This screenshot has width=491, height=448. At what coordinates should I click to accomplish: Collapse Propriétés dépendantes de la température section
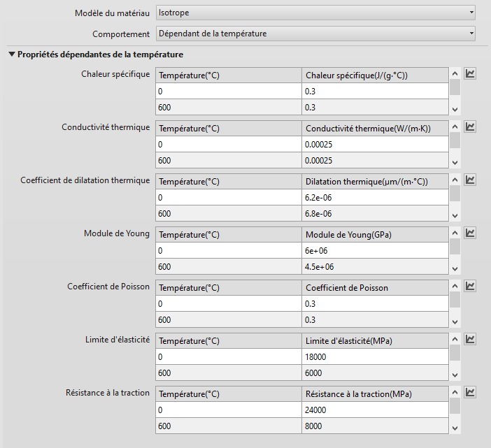12,55
